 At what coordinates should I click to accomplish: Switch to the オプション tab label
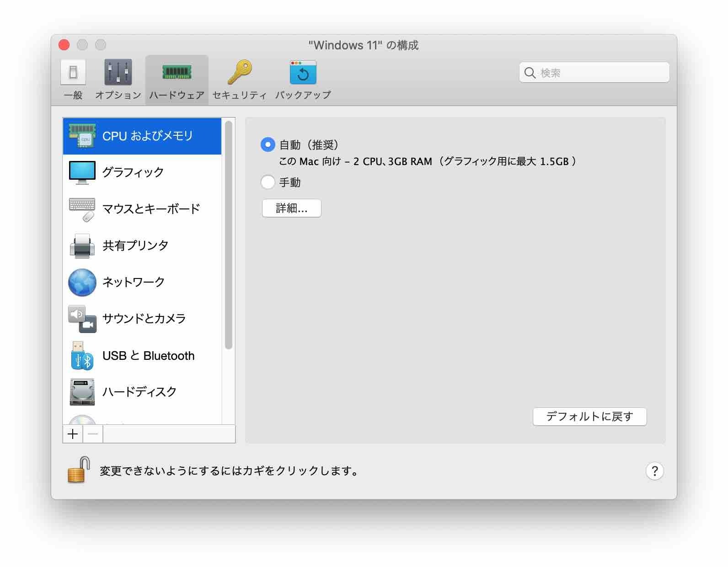coord(118,95)
